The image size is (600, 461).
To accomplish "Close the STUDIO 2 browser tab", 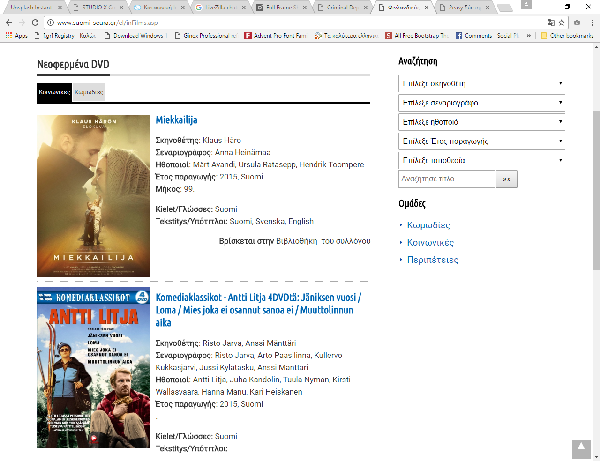I will [121, 7].
